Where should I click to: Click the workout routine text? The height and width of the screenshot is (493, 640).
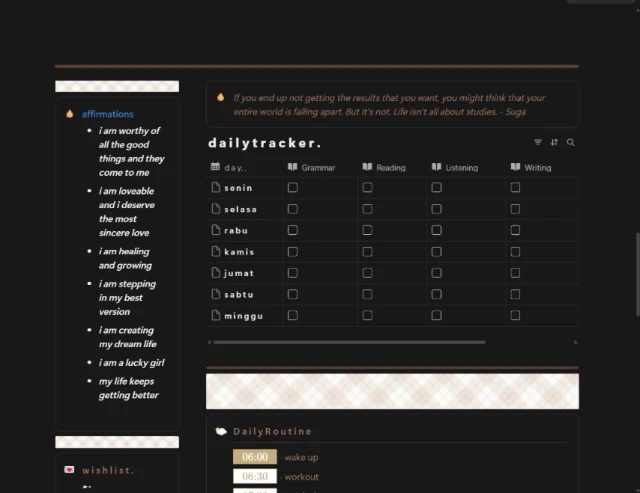pyautogui.click(x=301, y=477)
